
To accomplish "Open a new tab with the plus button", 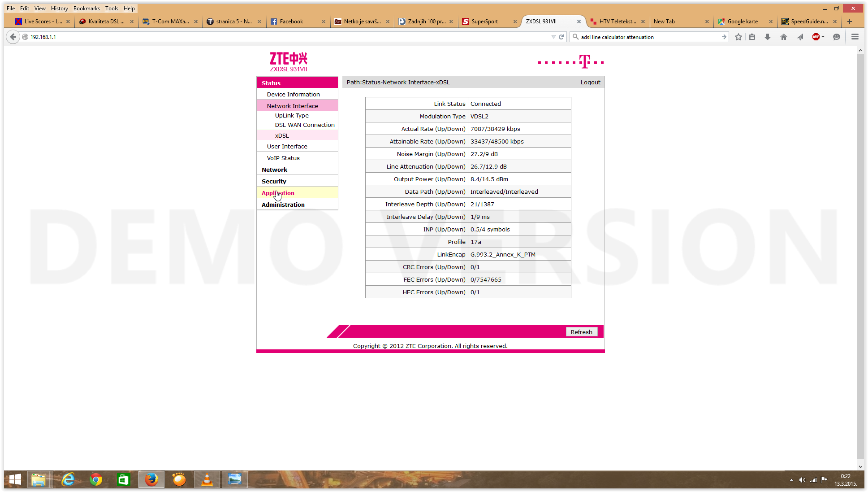I will (x=849, y=22).
